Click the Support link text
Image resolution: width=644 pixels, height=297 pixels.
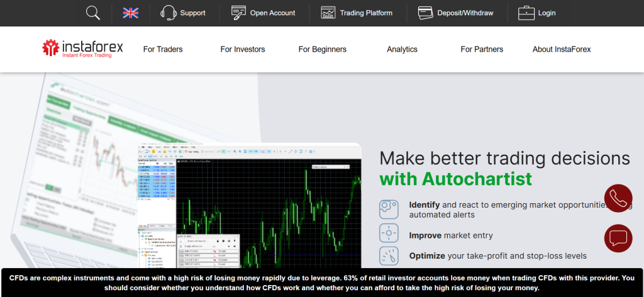pyautogui.click(x=193, y=13)
